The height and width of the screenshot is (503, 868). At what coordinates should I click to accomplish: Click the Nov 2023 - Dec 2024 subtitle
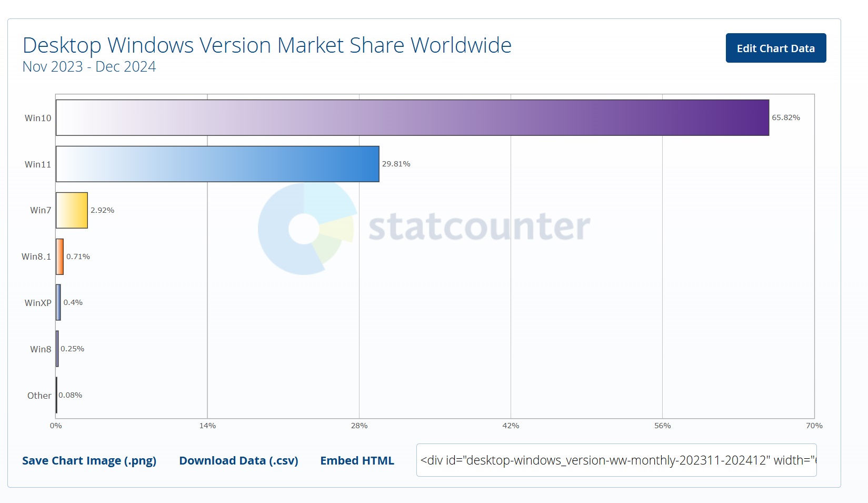[88, 66]
